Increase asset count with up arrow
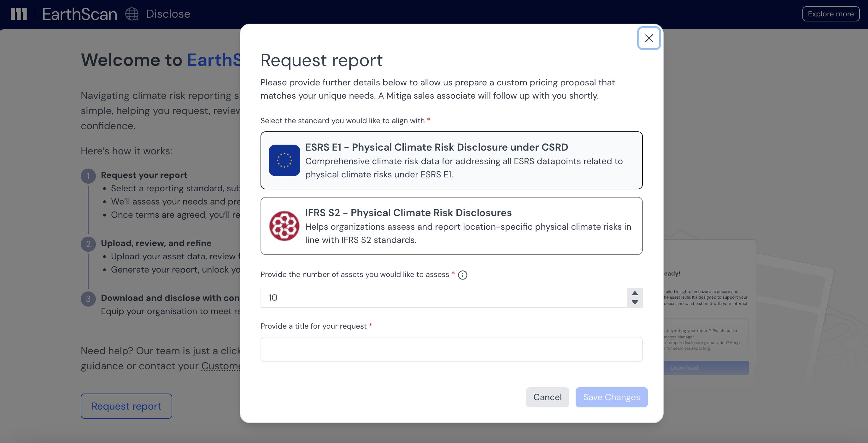The height and width of the screenshot is (443, 868). tap(635, 293)
